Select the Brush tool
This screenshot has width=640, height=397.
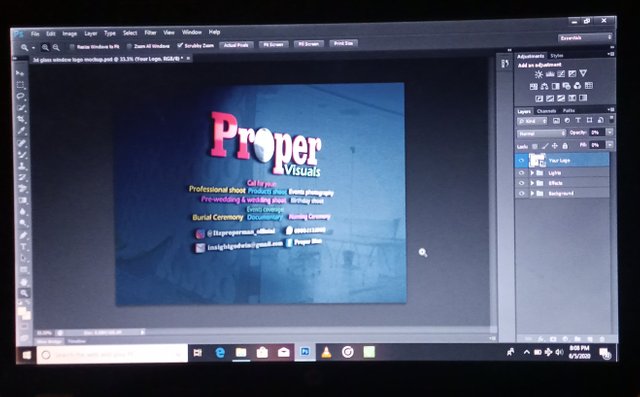[x=22, y=155]
